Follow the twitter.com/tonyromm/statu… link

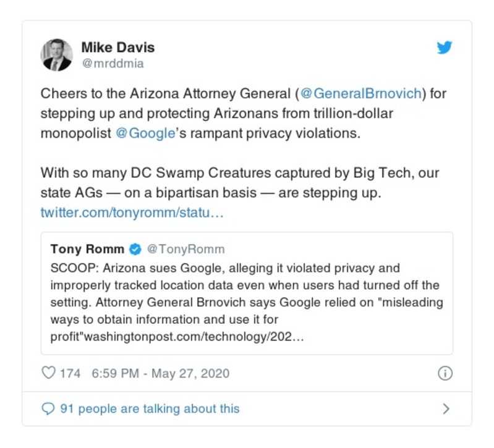pos(132,213)
